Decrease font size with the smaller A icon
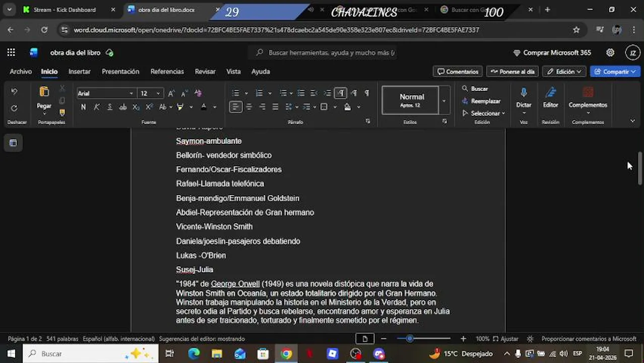The height and width of the screenshot is (363, 644). click(x=184, y=93)
